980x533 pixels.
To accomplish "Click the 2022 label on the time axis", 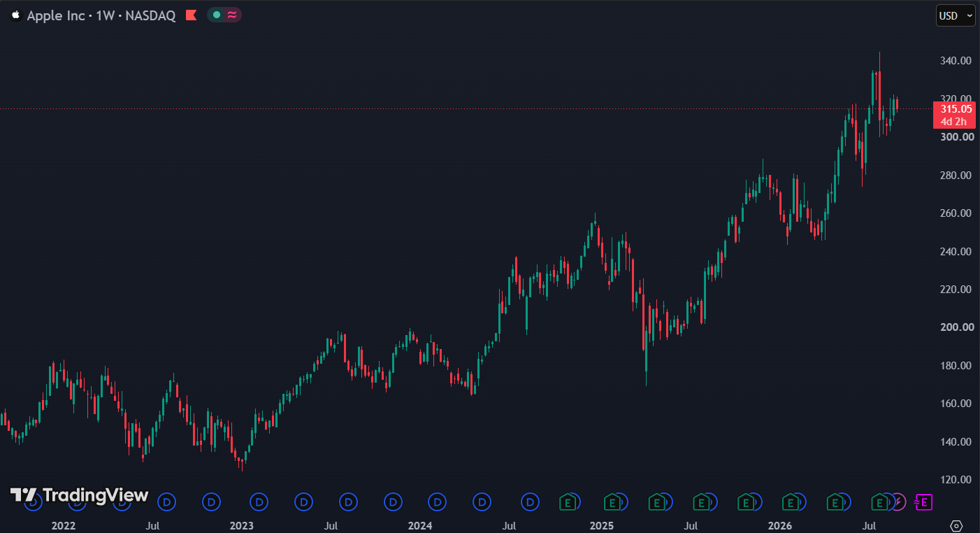I will coord(64,525).
